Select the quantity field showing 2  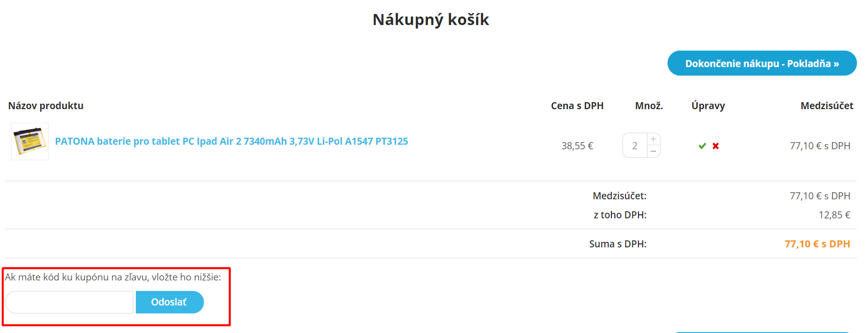(x=634, y=145)
